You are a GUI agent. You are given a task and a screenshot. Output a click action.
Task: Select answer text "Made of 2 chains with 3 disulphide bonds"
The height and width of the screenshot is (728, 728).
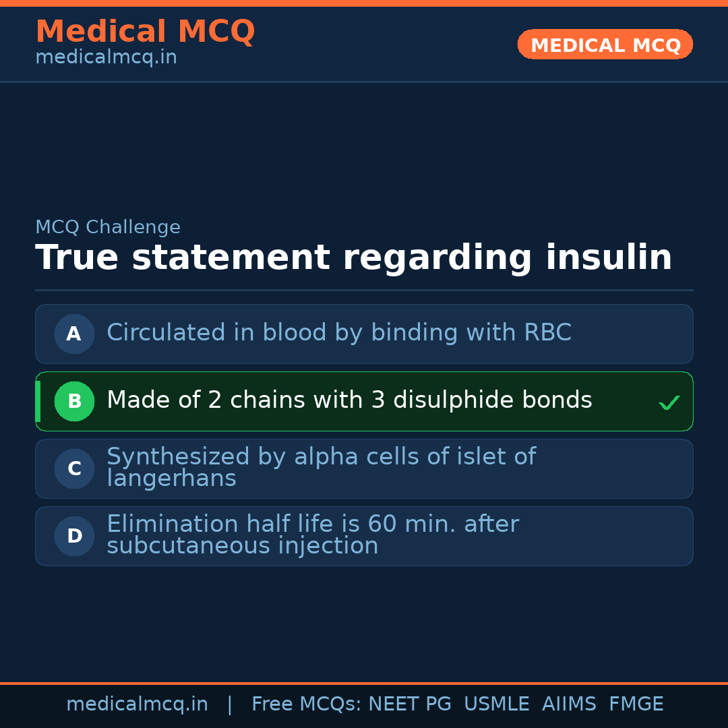(x=349, y=400)
